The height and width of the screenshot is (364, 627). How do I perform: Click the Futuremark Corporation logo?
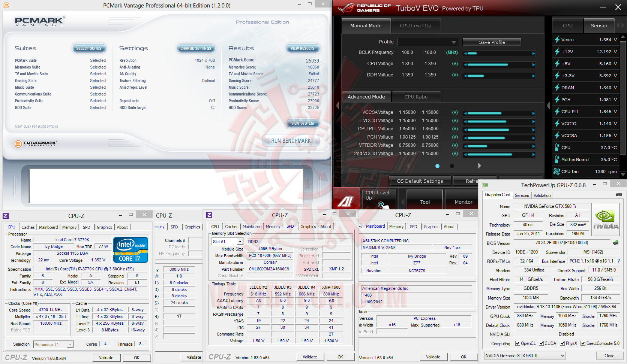(x=36, y=144)
